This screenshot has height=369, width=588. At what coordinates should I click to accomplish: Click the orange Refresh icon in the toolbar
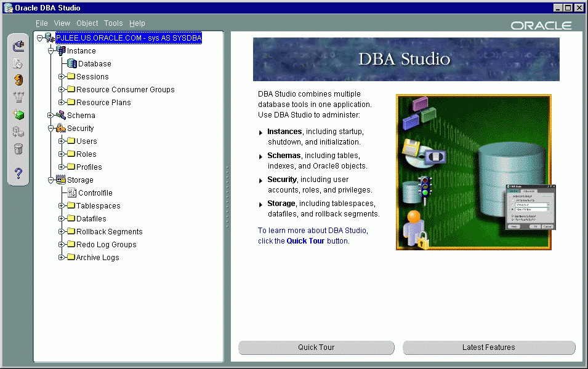click(18, 80)
